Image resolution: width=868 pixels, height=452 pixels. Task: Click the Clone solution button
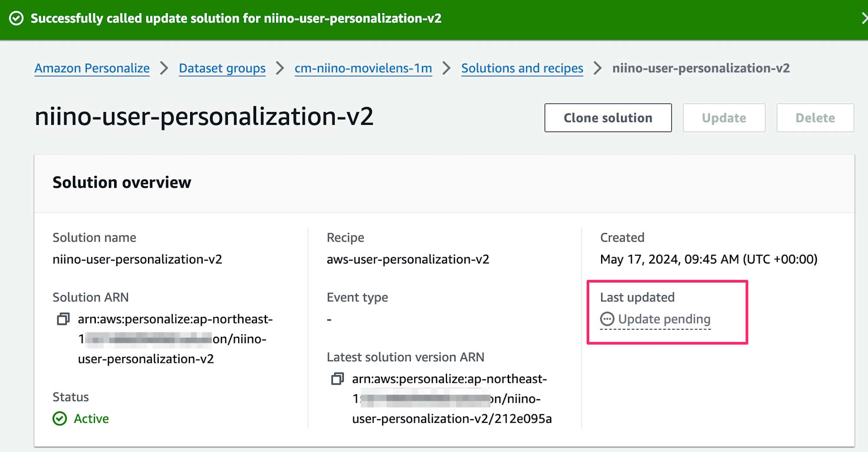click(x=608, y=118)
